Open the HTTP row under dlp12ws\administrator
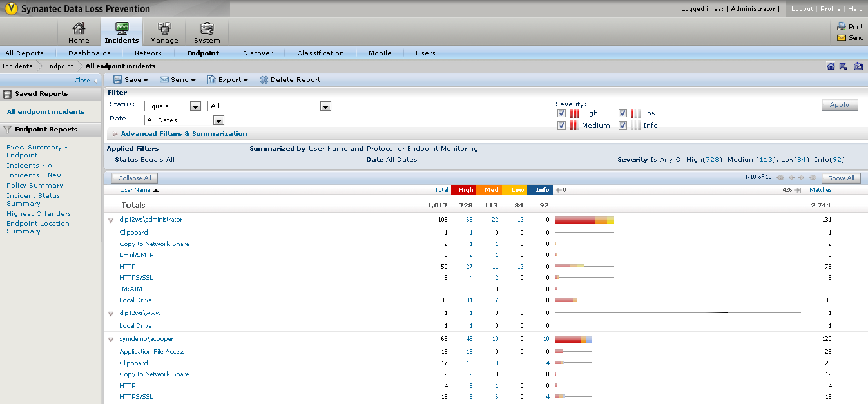868x404 pixels. tap(128, 267)
